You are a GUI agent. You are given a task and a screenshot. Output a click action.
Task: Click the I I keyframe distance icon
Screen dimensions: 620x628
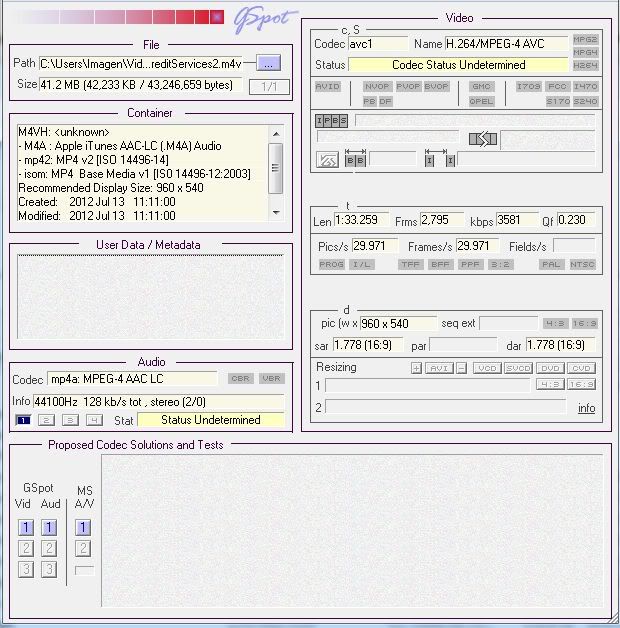click(x=440, y=158)
